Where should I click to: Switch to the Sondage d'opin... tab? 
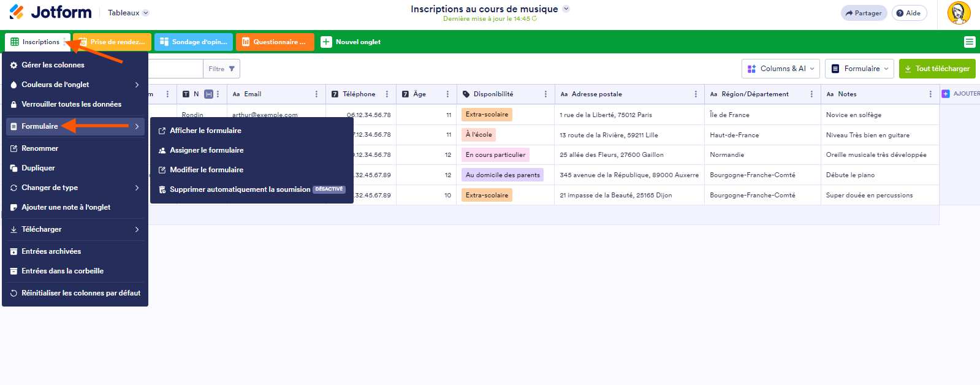point(194,42)
